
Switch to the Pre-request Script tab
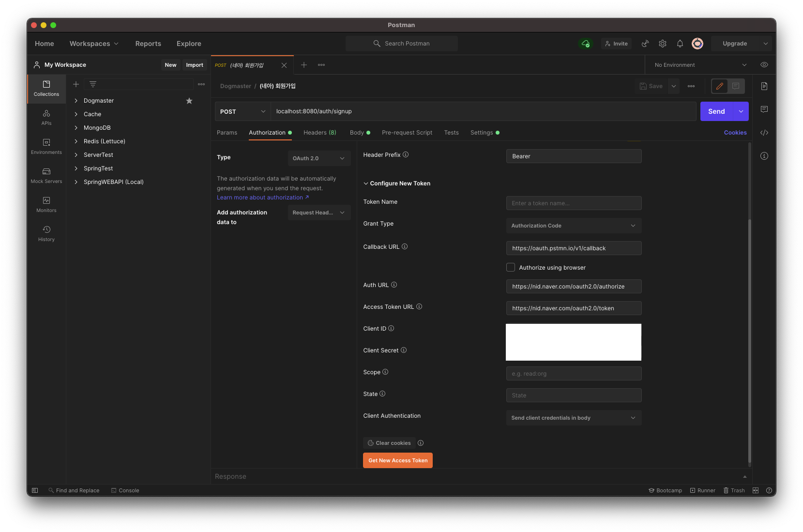(x=407, y=133)
